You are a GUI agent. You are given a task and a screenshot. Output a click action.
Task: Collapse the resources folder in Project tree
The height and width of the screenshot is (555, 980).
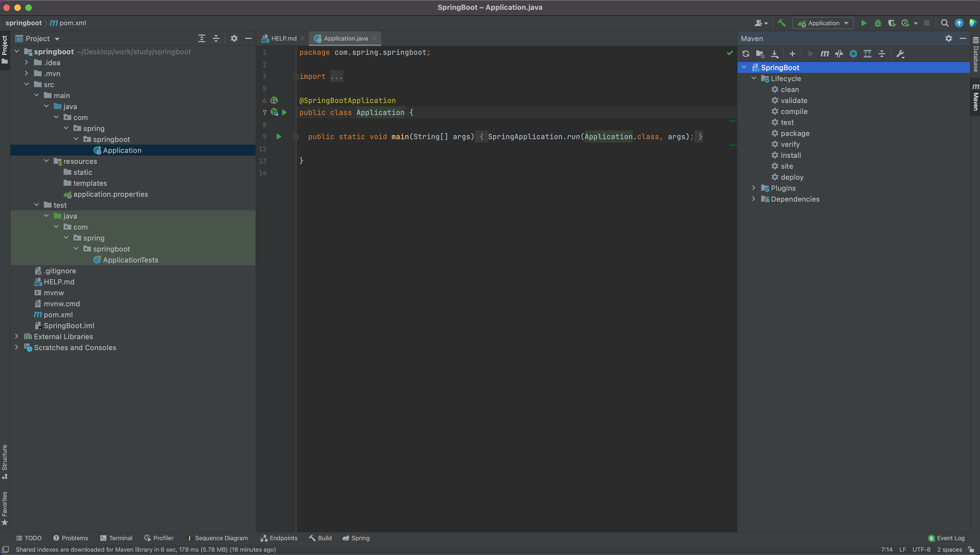coord(47,161)
